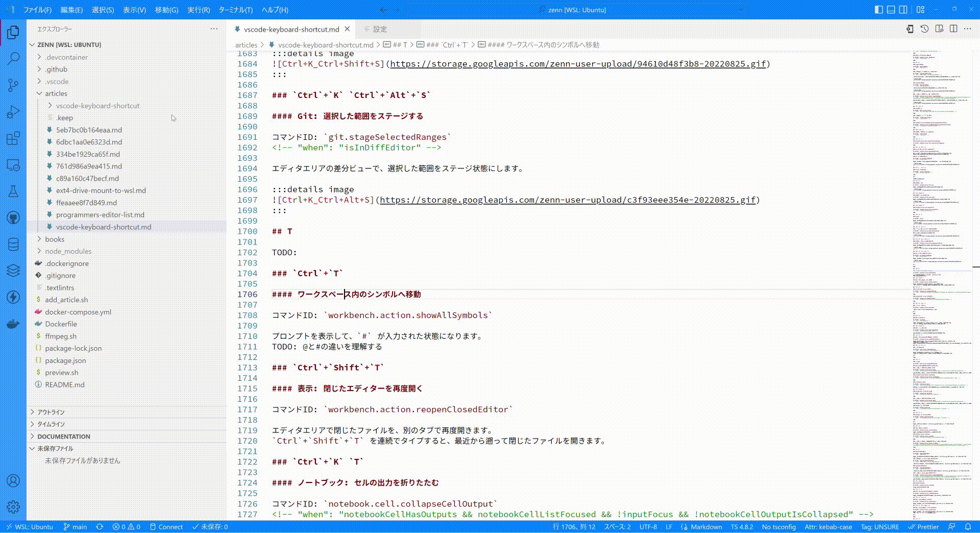Image resolution: width=980 pixels, height=533 pixels.
Task: Click the articles breadcrumb segment
Action: tap(246, 45)
